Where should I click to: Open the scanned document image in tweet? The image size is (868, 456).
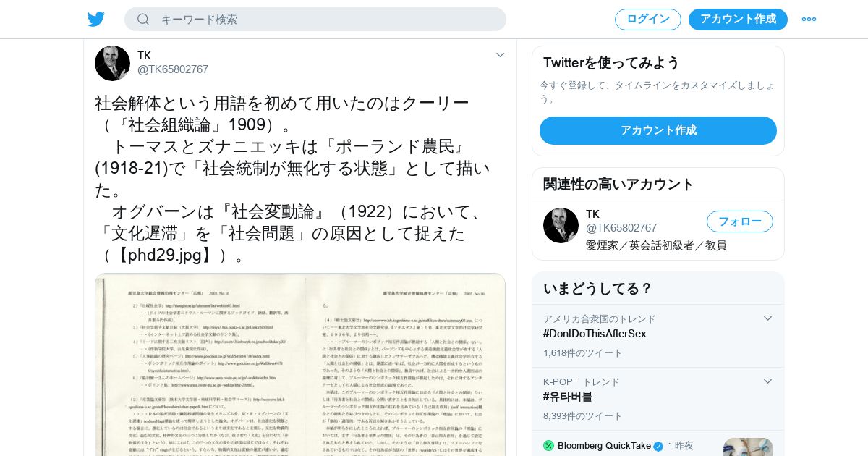point(300,365)
